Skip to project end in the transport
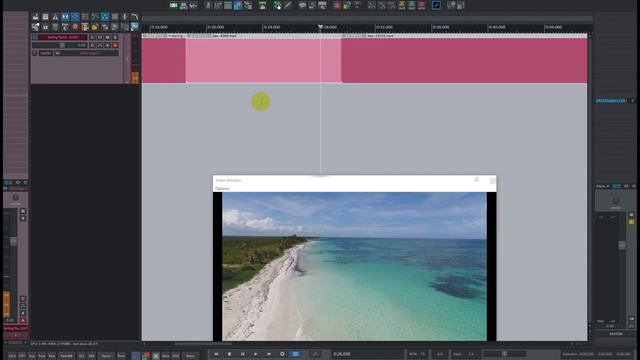Screen dimensions: 640x360 (269, 354)
